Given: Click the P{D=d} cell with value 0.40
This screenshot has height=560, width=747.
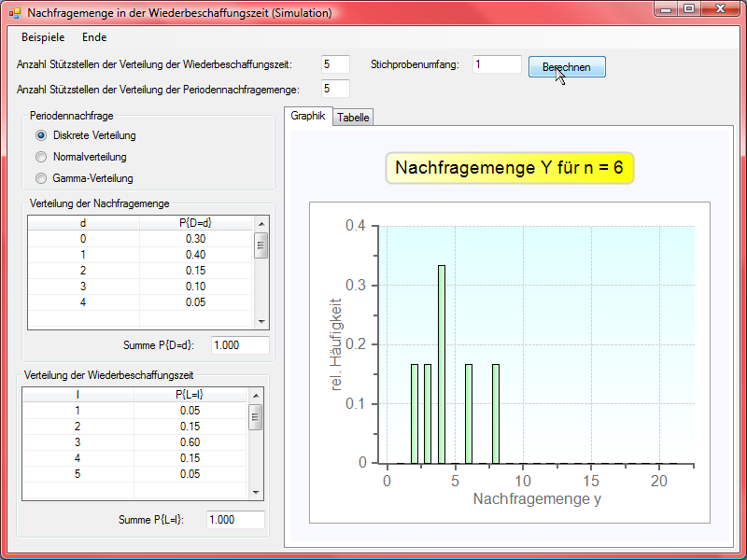Looking at the screenshot, I should pos(195,255).
